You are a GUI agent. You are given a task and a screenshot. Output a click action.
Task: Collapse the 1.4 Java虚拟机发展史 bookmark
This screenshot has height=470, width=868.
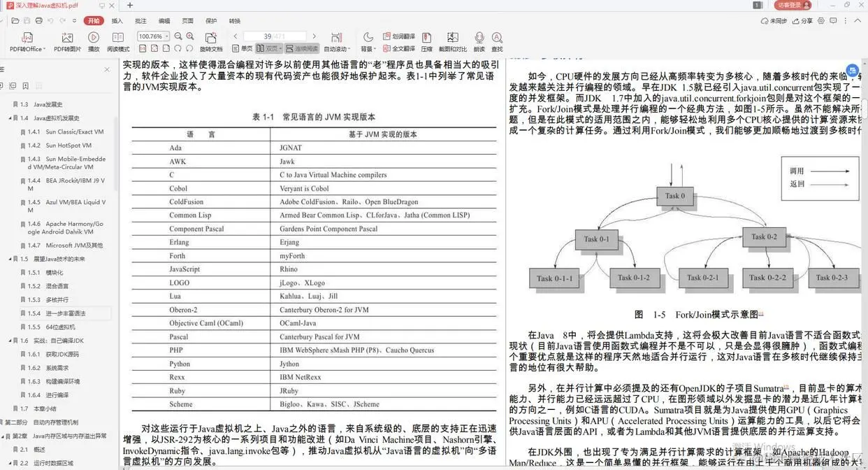[x=10, y=118]
